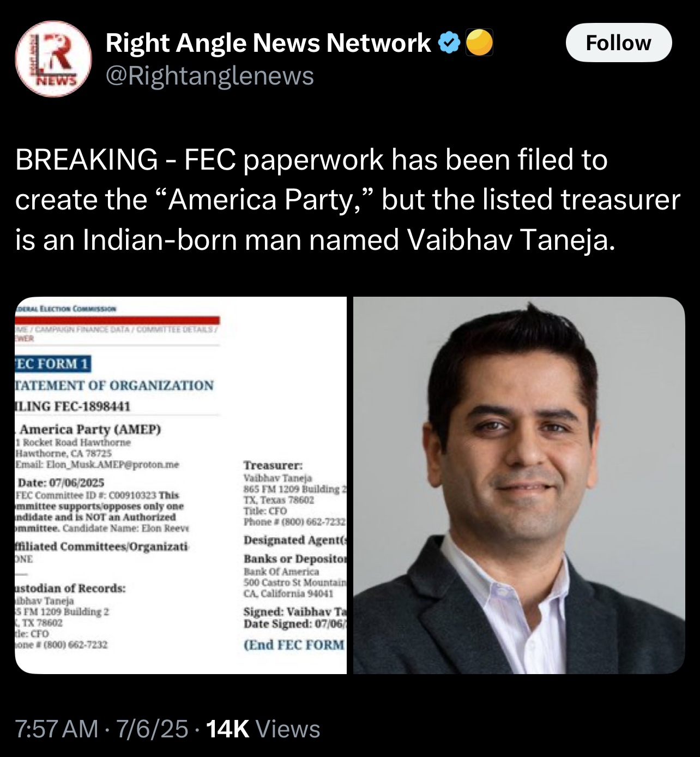The image size is (700, 757).
Task: Click the yellow circle affiliate badge
Action: [x=480, y=43]
